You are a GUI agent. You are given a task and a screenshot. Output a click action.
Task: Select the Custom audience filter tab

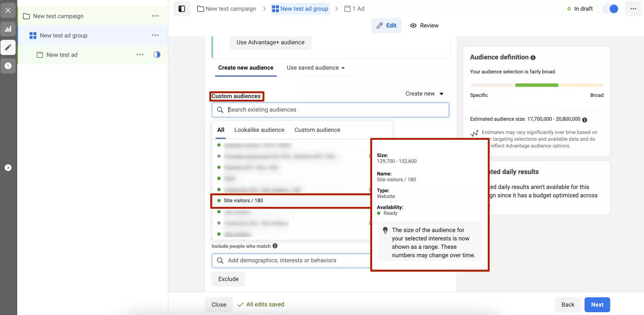[317, 130]
